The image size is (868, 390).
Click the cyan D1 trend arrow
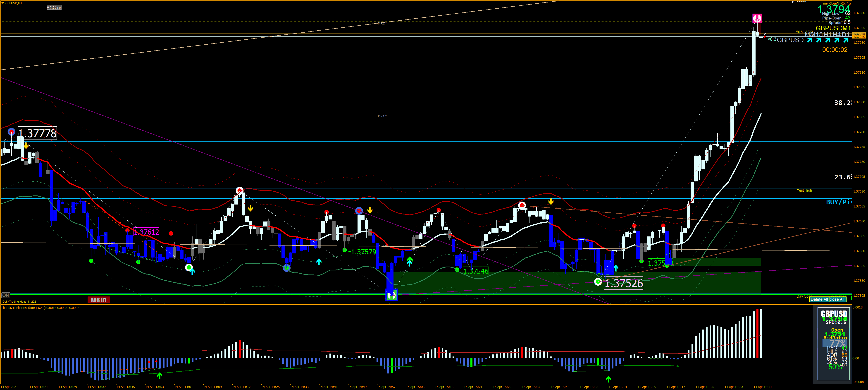pos(845,40)
